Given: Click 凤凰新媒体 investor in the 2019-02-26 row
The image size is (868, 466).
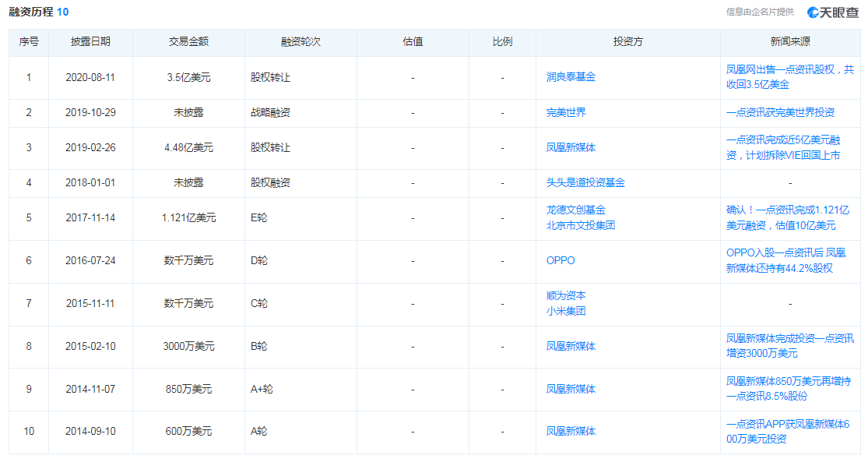Looking at the screenshot, I should [571, 147].
